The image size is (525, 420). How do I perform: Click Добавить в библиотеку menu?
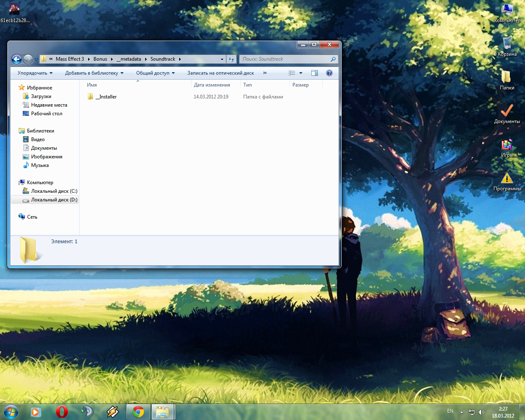pyautogui.click(x=94, y=73)
